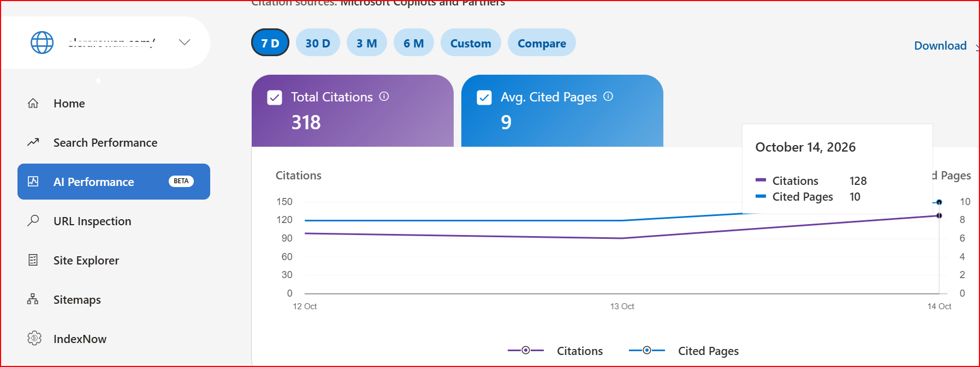
Task: Click the IndexNow gear icon
Action: point(34,338)
